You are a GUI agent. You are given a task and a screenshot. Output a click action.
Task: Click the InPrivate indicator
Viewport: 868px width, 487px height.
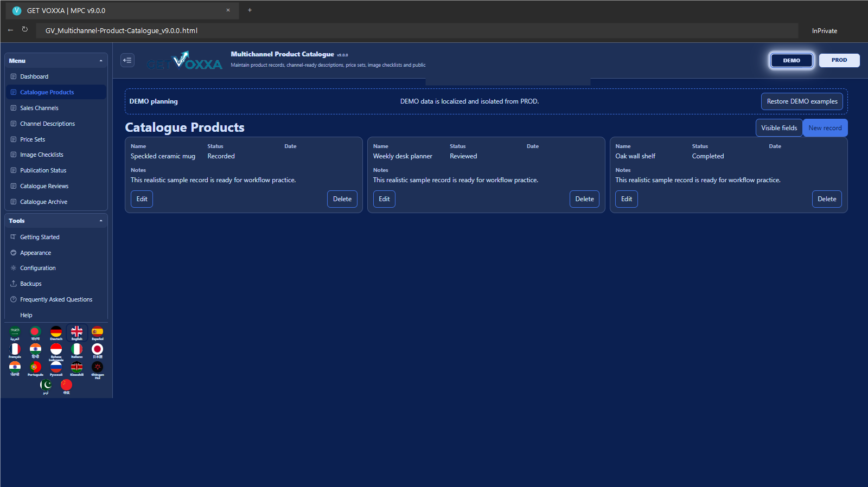824,31
